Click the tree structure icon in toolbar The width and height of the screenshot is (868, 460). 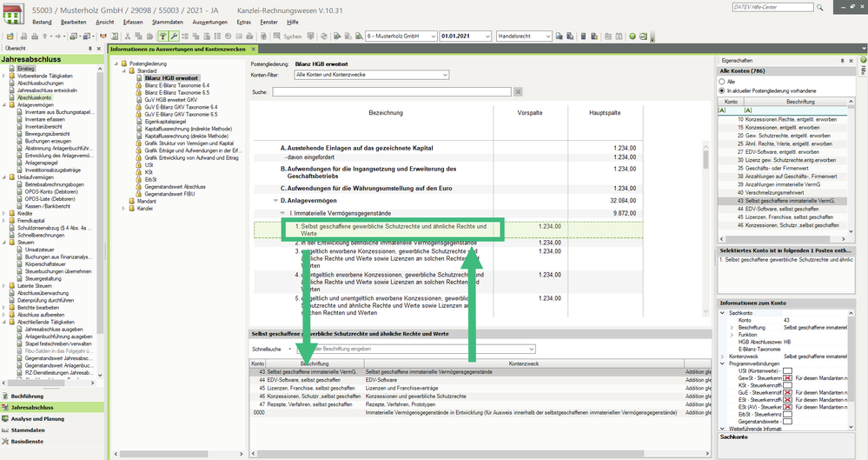click(x=162, y=36)
